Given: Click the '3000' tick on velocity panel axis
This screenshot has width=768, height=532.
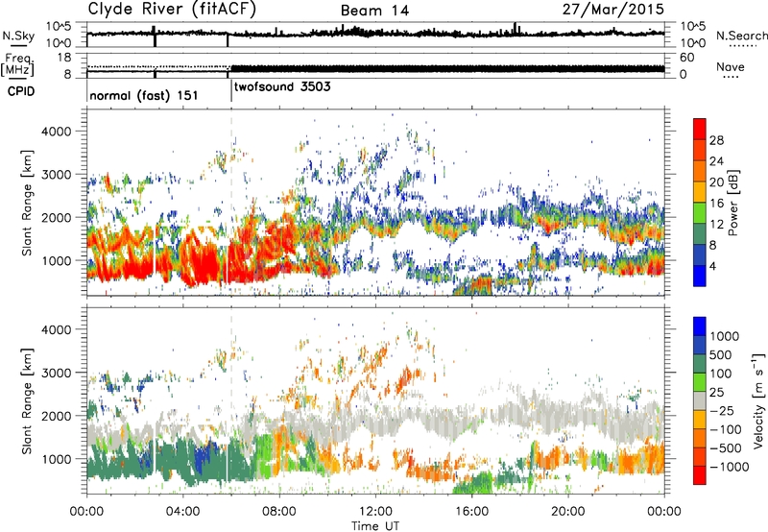Looking at the screenshot, I should (57, 373).
